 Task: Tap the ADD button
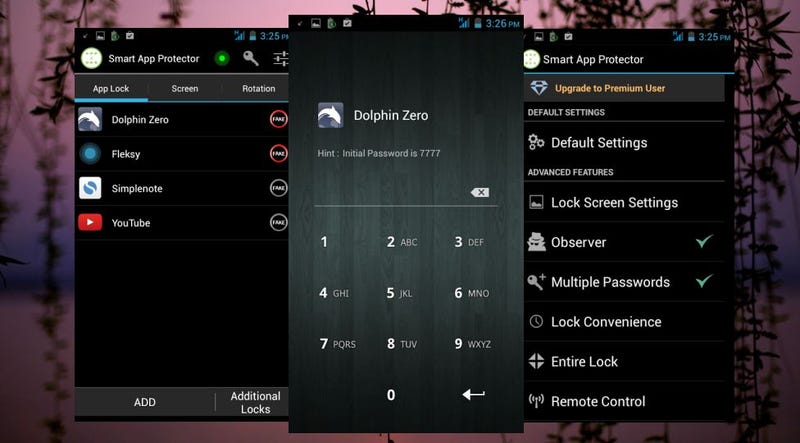[x=145, y=402]
